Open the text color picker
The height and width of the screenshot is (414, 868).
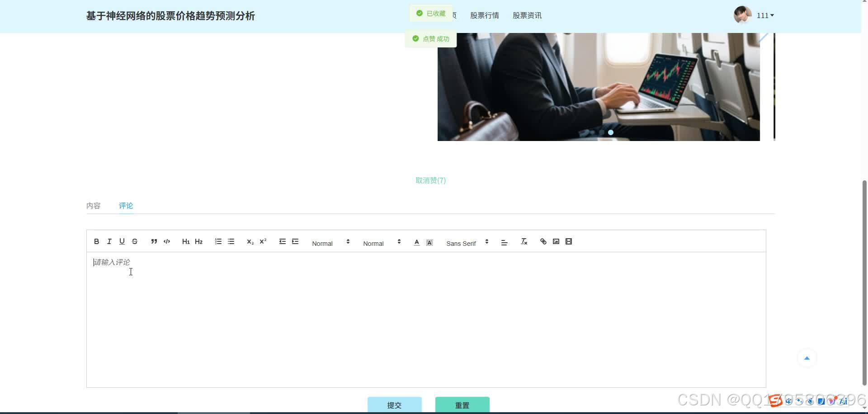pos(417,242)
